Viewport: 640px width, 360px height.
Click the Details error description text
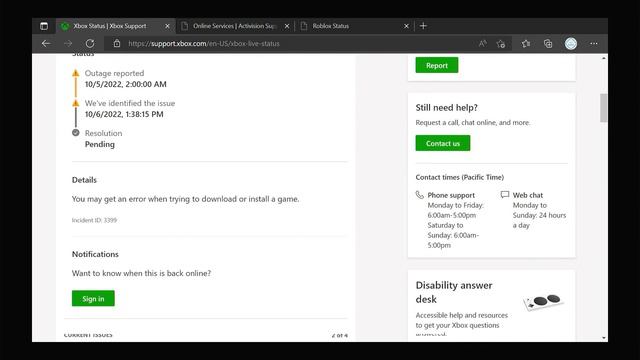point(185,199)
